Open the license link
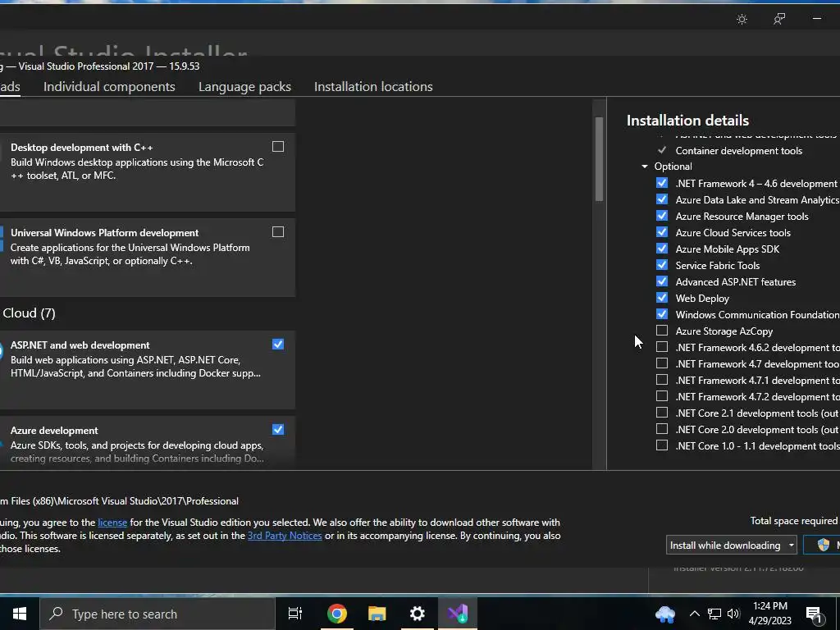Image resolution: width=840 pixels, height=630 pixels. pos(112,523)
